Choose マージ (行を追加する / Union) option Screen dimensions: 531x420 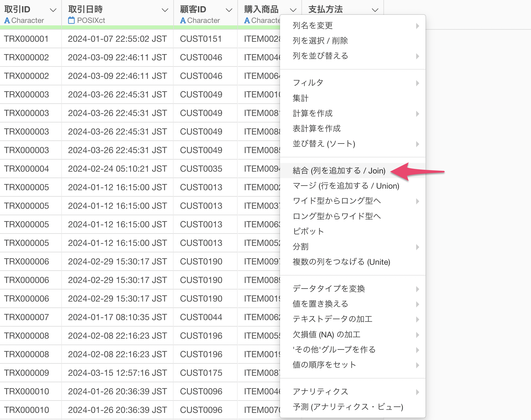346,186
